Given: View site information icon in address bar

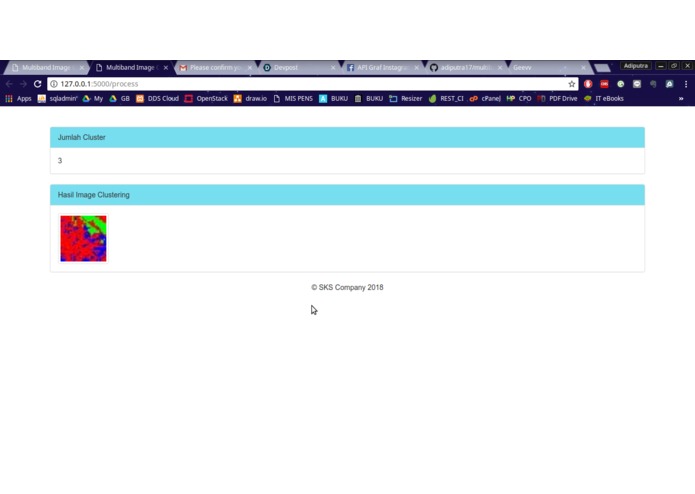Looking at the screenshot, I should (x=54, y=84).
